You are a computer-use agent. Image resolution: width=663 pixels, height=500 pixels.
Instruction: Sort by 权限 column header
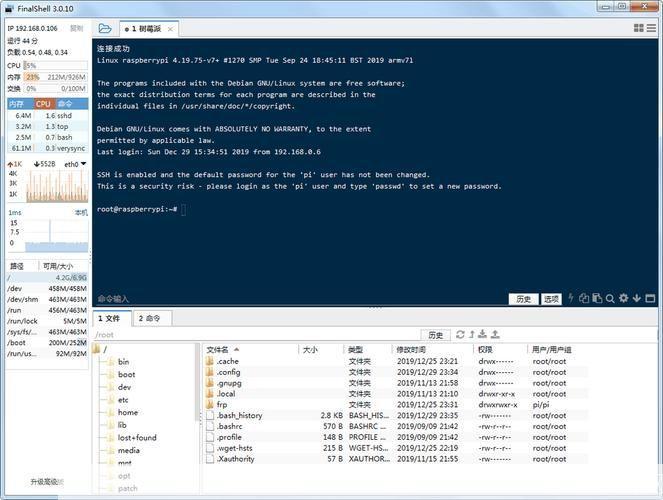click(500, 350)
